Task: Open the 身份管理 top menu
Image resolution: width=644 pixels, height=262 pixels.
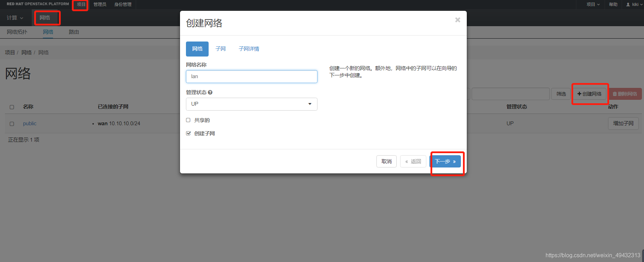Action: coord(123,5)
